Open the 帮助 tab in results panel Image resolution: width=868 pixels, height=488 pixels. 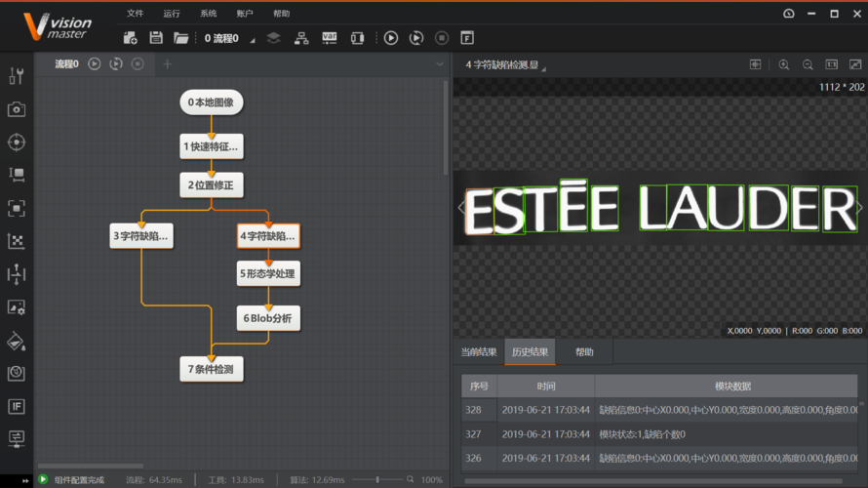pyautogui.click(x=584, y=352)
